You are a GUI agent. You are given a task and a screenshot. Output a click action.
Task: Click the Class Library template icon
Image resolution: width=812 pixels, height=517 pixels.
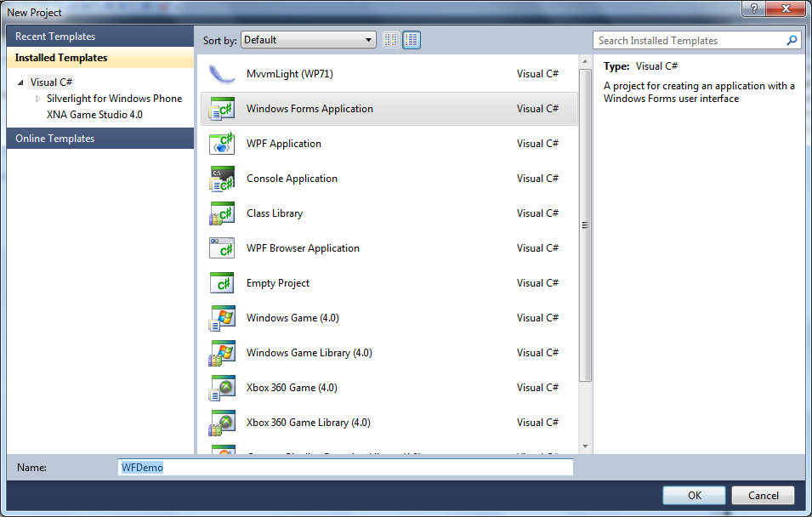point(222,213)
